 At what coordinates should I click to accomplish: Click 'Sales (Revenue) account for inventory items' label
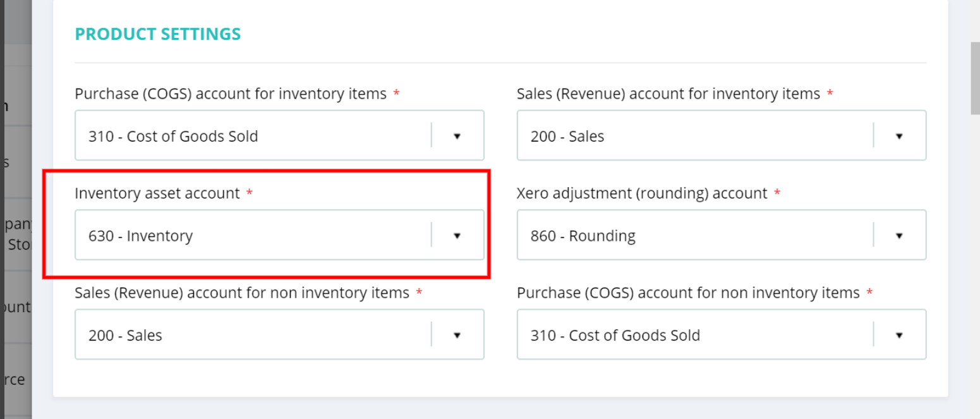coord(668,94)
